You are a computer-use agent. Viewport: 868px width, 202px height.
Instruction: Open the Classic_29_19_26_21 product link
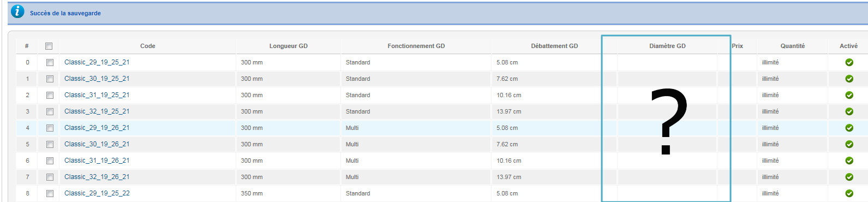pyautogui.click(x=97, y=128)
